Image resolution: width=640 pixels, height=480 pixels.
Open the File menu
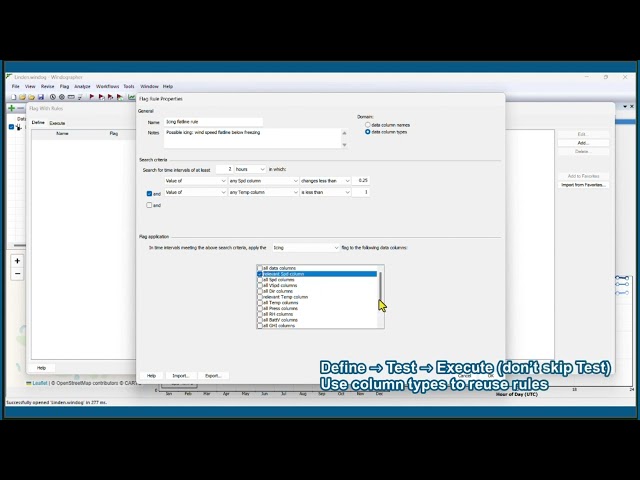16,87
